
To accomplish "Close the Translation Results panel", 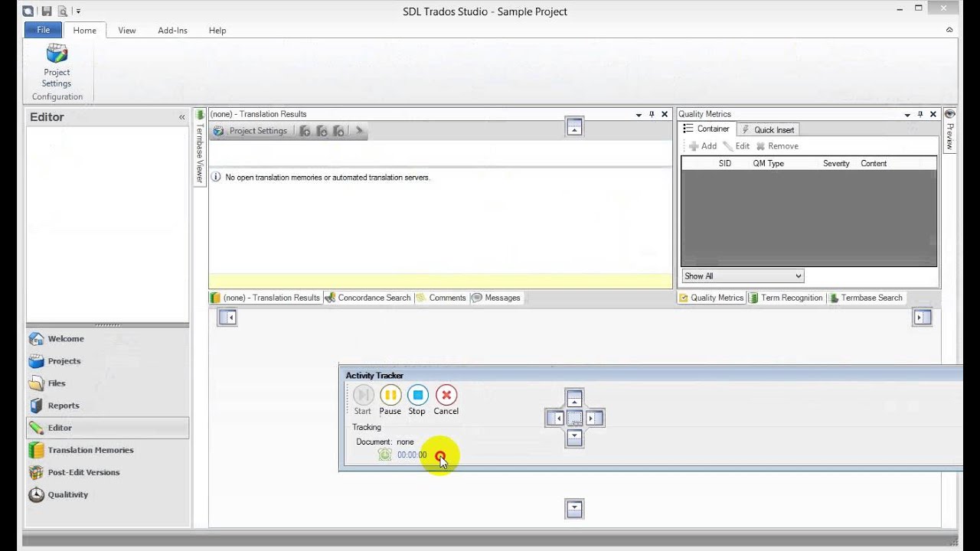I will 665,114.
